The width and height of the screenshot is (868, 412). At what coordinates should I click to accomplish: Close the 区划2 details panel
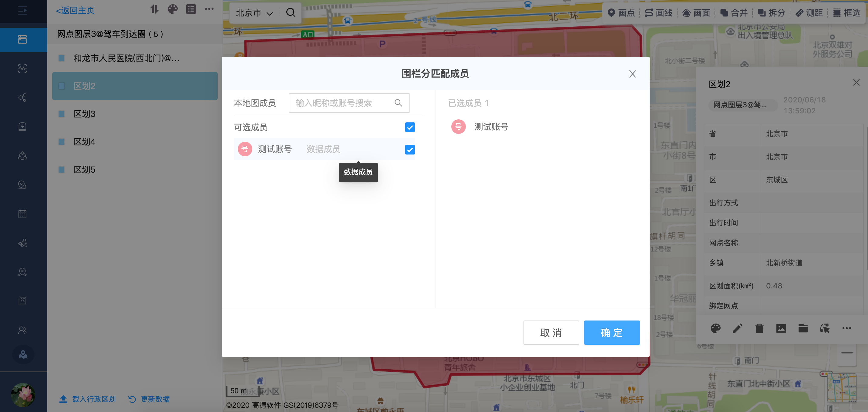pyautogui.click(x=856, y=82)
